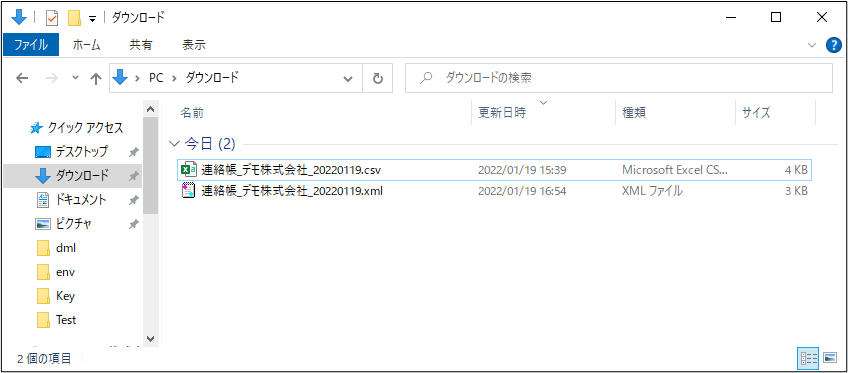The image size is (848, 373).
Task: Click the pin icon next to ピクチャ
Action: pos(133,224)
